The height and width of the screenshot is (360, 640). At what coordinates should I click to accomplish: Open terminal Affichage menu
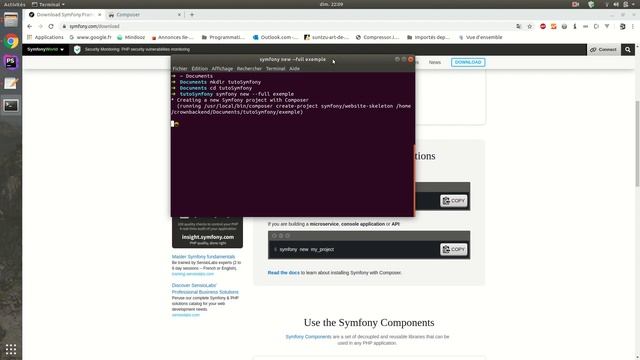point(222,69)
